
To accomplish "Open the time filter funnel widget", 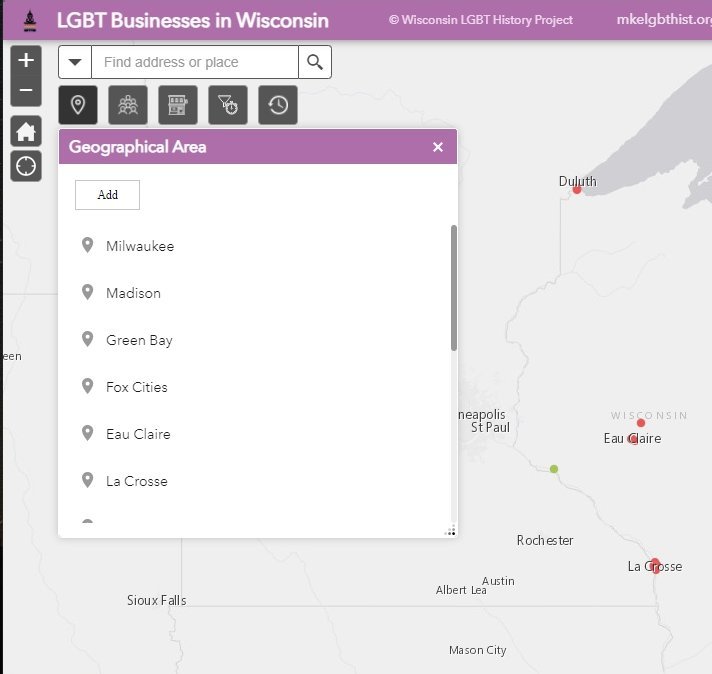I will (x=228, y=105).
